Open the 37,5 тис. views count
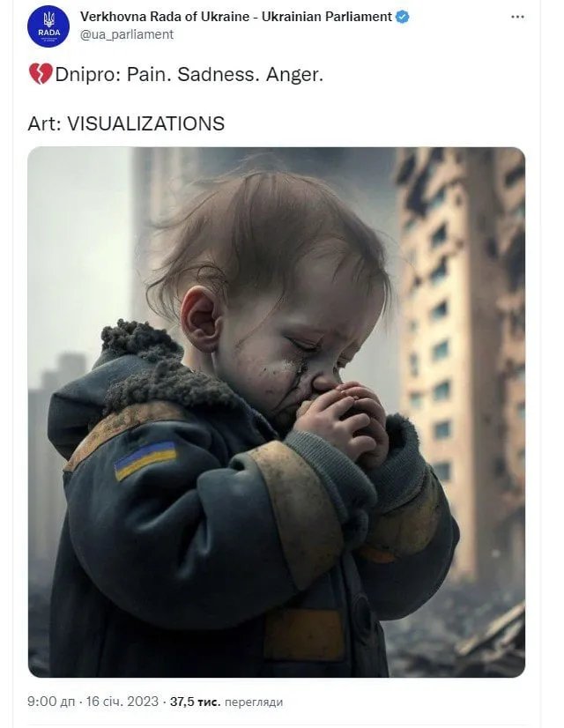The height and width of the screenshot is (728, 564). 195,702
